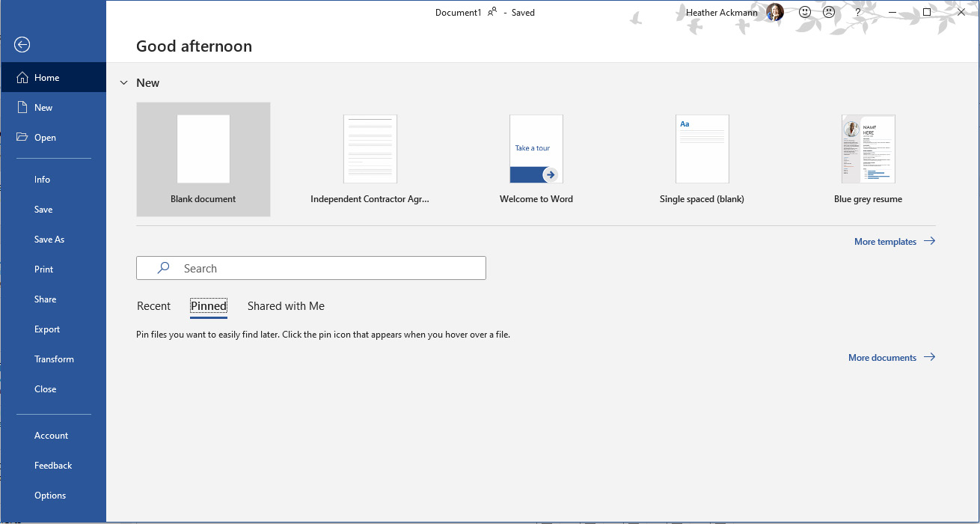The width and height of the screenshot is (980, 524).
Task: Click the New page icon in sidebar
Action: pos(22,107)
